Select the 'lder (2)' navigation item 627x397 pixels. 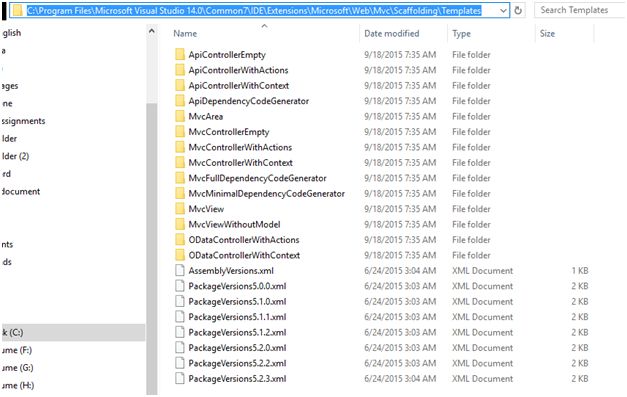(15, 156)
